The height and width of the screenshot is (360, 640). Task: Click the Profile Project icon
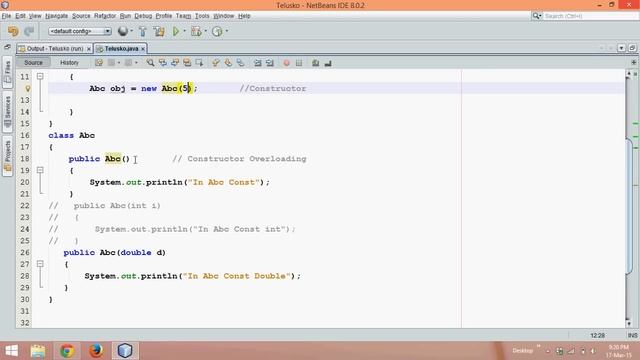tap(217, 31)
